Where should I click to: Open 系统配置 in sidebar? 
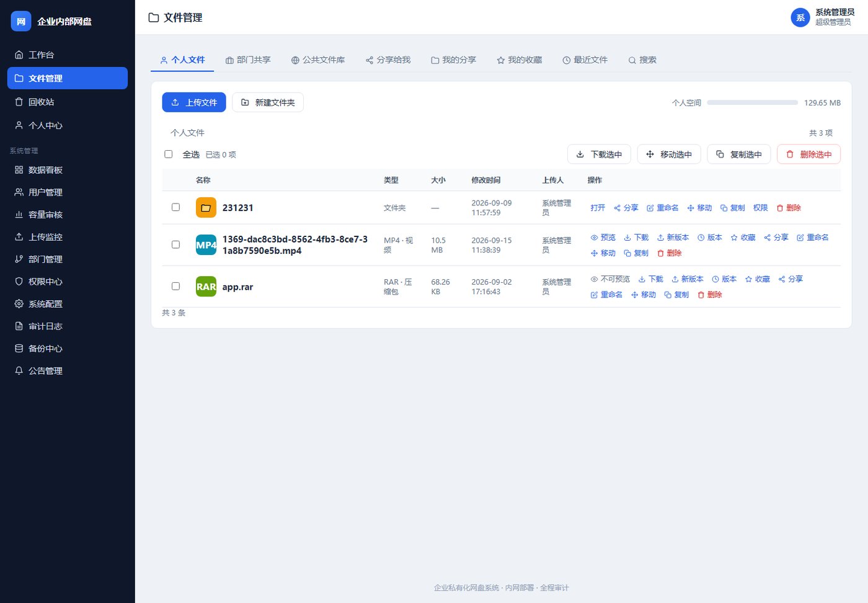pos(68,304)
